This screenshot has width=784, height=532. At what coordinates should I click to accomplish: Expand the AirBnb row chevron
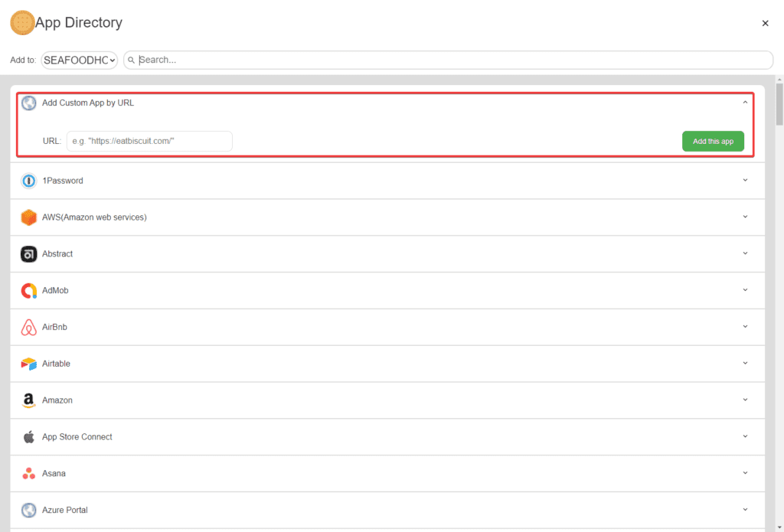[x=745, y=327]
